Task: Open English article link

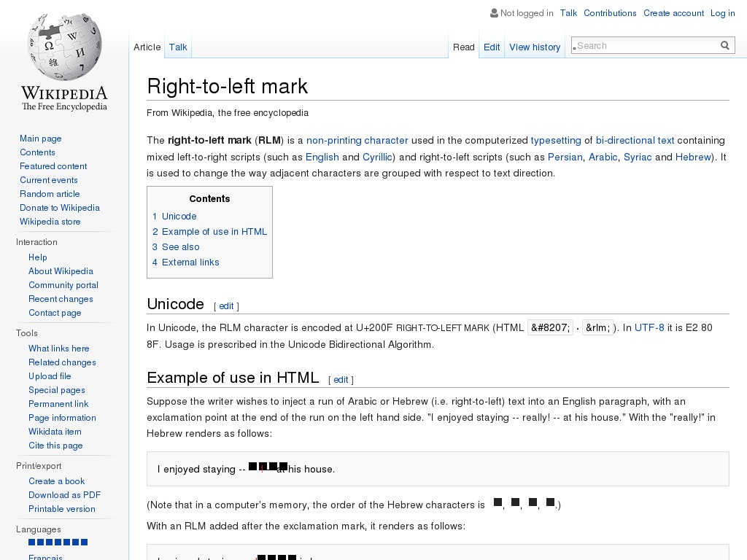Action: coord(322,157)
